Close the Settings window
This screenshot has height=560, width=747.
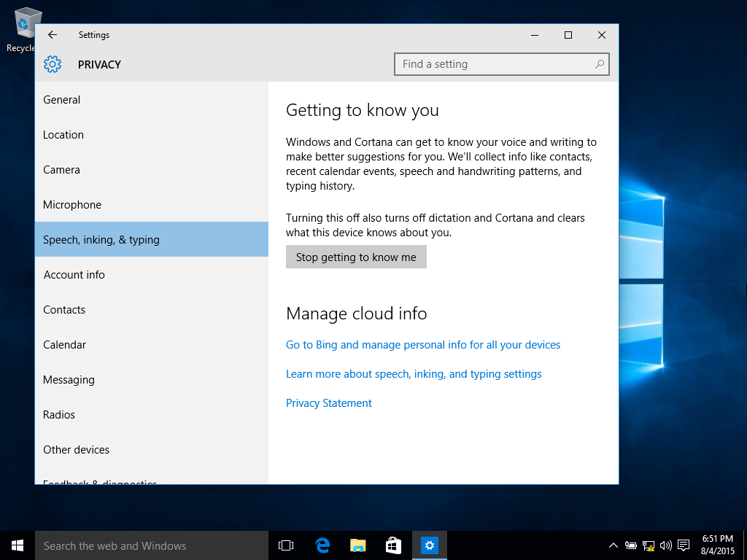[602, 35]
